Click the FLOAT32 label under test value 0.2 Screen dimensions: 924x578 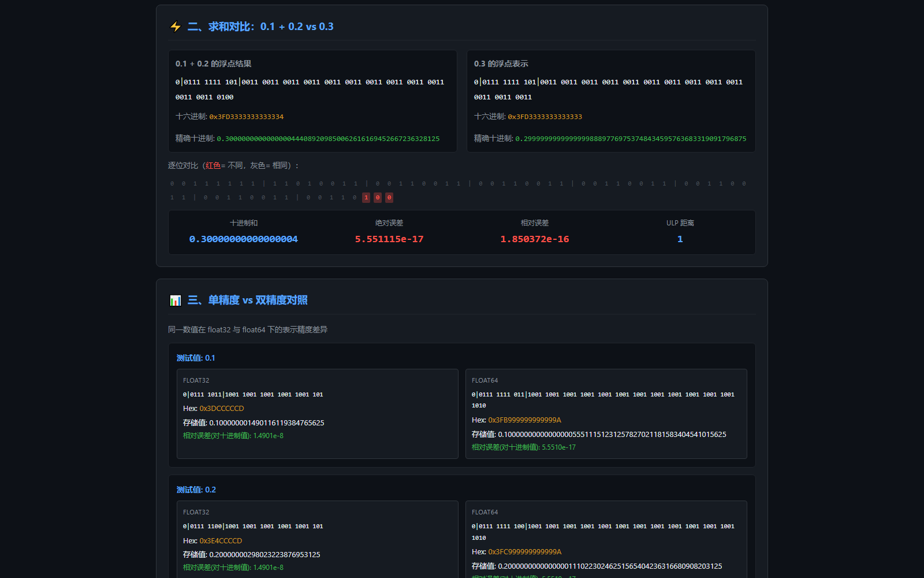(x=196, y=512)
